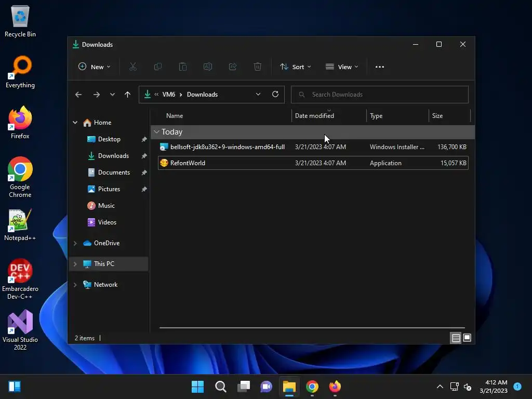This screenshot has height=399, width=532.
Task: Click the Copy icon in toolbar
Action: (x=158, y=67)
